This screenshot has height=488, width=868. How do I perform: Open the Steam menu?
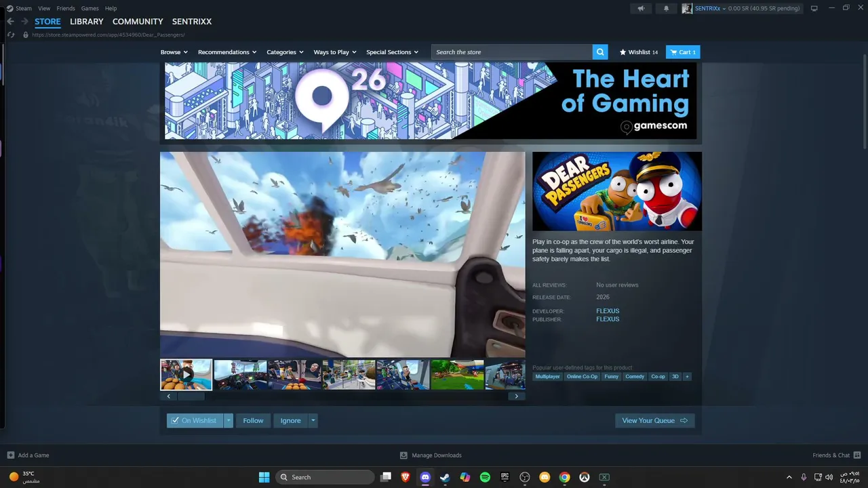click(23, 8)
